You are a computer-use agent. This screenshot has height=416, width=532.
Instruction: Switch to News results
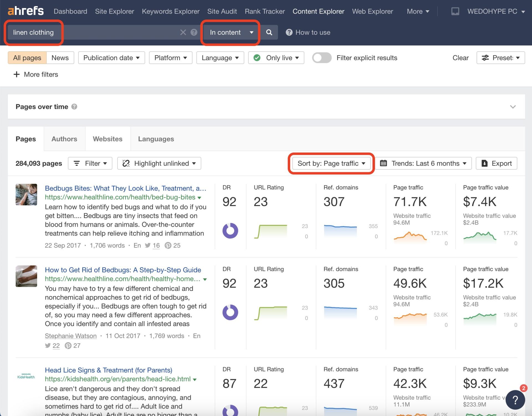pos(60,58)
